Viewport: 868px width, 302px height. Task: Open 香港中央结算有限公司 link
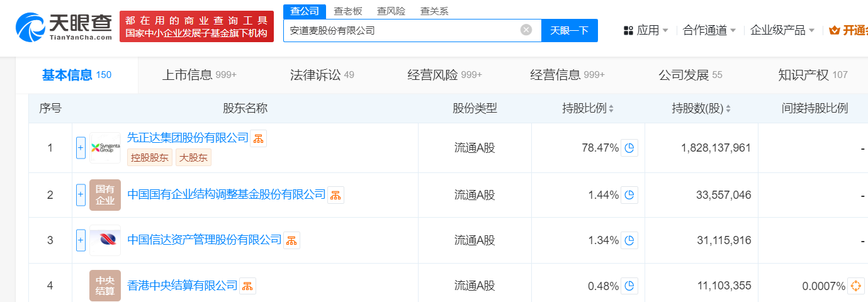point(183,286)
